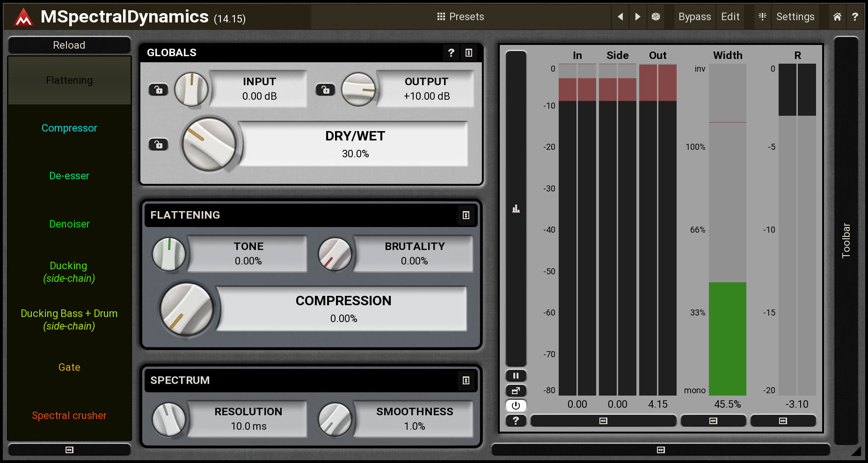Toggle the meter power button
The image size is (868, 463).
coord(516,405)
